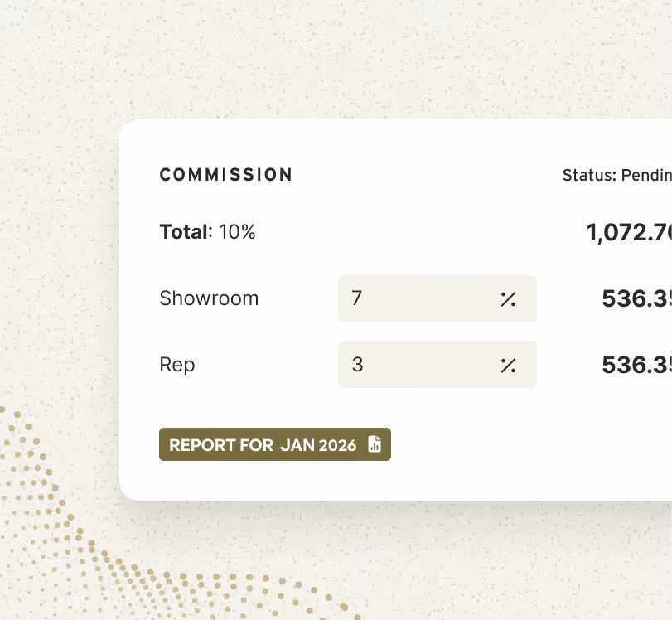Place cursor on the 7 in Showroom field

(x=356, y=298)
